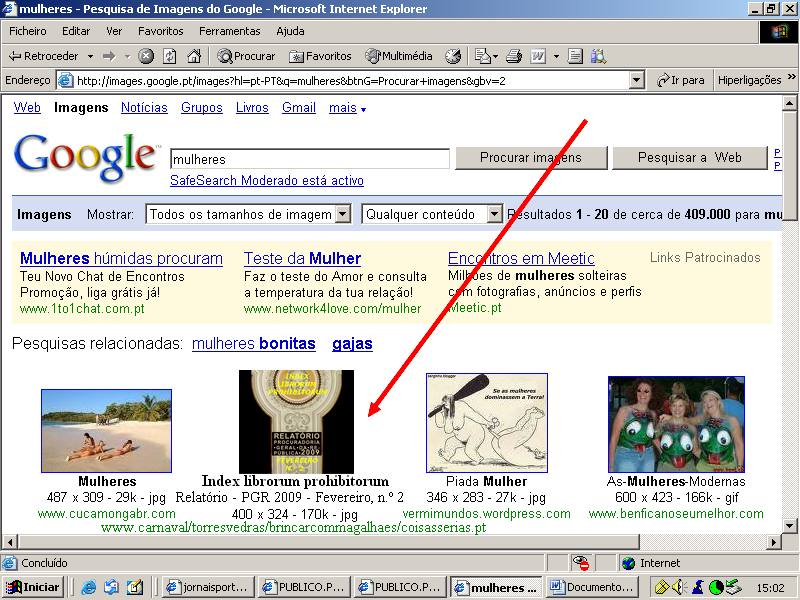
Task: Click the Edit with Word icon
Action: coord(538,56)
